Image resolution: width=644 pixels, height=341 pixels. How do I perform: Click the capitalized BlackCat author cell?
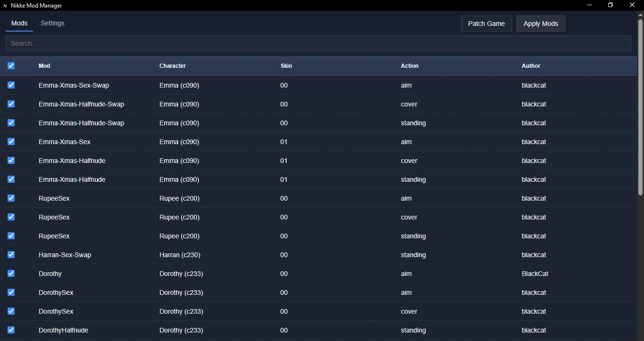click(535, 274)
